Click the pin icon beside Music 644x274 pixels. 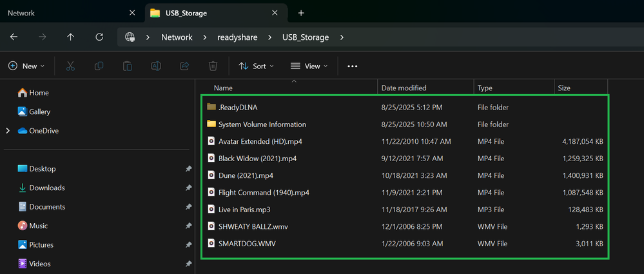pyautogui.click(x=188, y=226)
